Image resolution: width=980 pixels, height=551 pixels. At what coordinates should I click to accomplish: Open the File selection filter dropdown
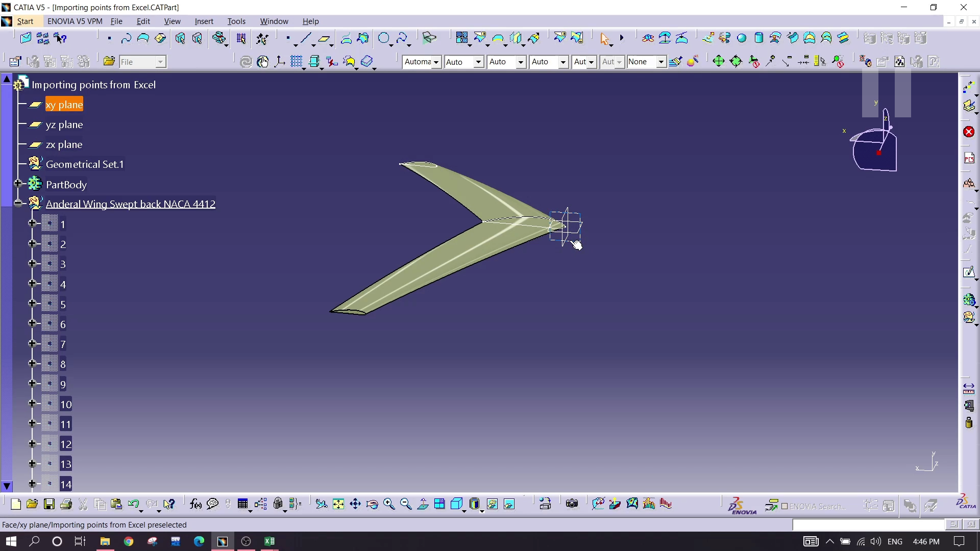(x=160, y=62)
